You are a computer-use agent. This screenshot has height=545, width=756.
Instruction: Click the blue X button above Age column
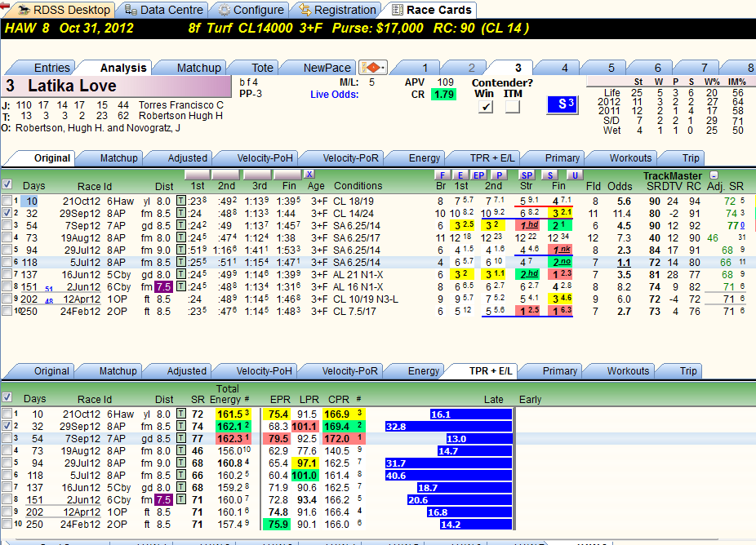pyautogui.click(x=309, y=174)
